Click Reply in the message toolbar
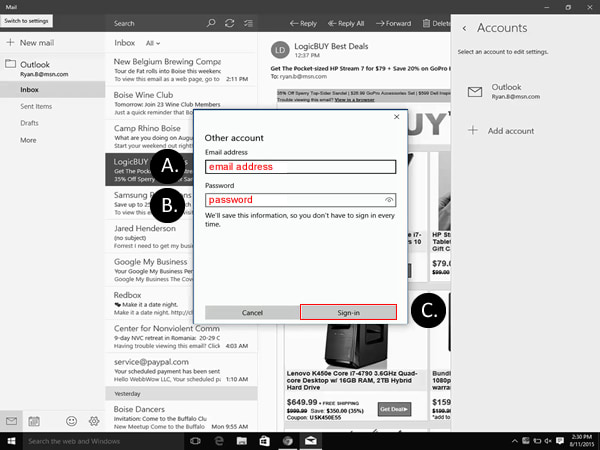 pyautogui.click(x=303, y=23)
